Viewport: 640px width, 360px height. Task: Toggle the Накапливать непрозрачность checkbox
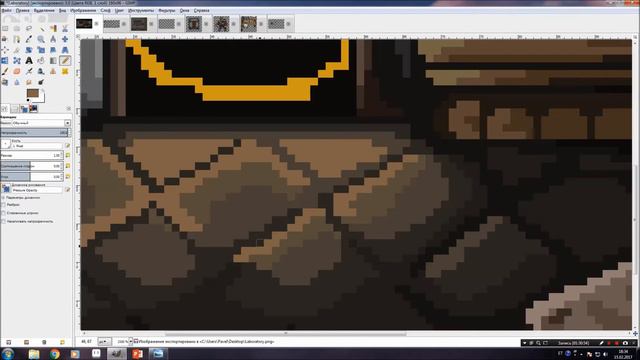4,221
